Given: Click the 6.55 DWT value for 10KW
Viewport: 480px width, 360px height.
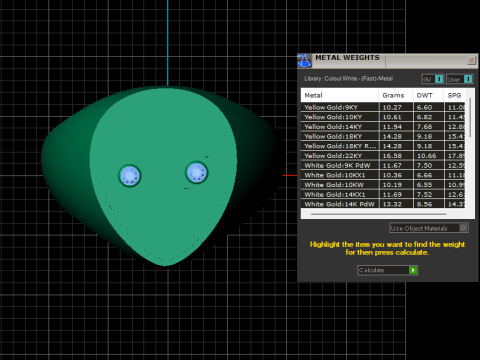Looking at the screenshot, I should [x=424, y=185].
